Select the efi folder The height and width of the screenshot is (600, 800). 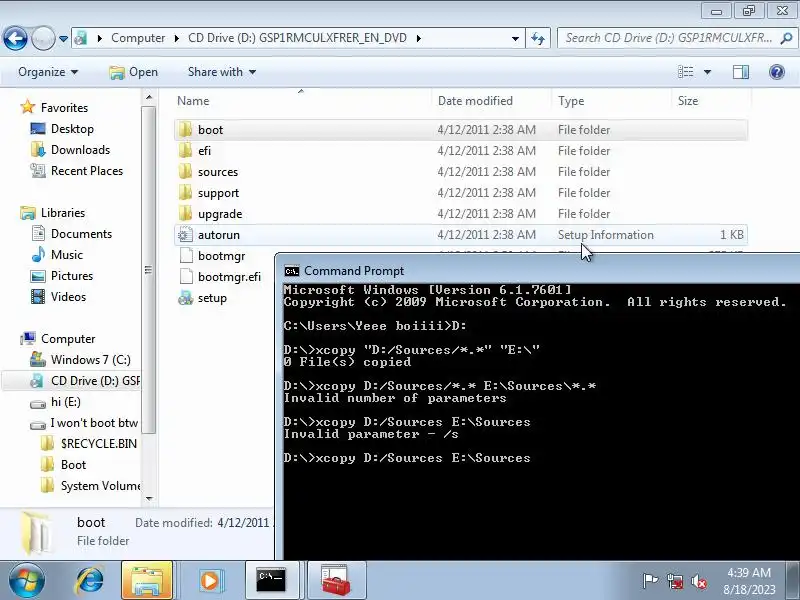coord(461,151)
